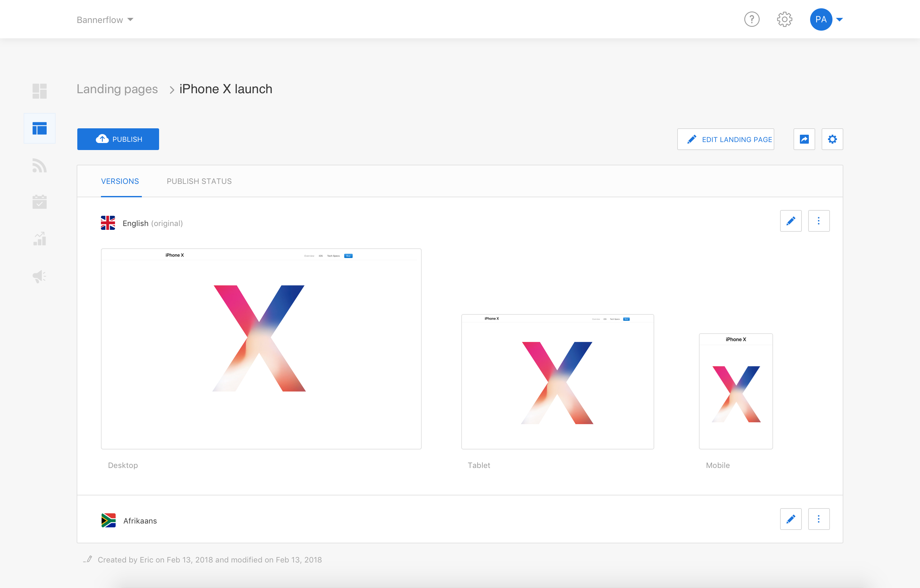This screenshot has height=588, width=920.
Task: Open the feeds RSS sidebar icon
Action: click(39, 165)
